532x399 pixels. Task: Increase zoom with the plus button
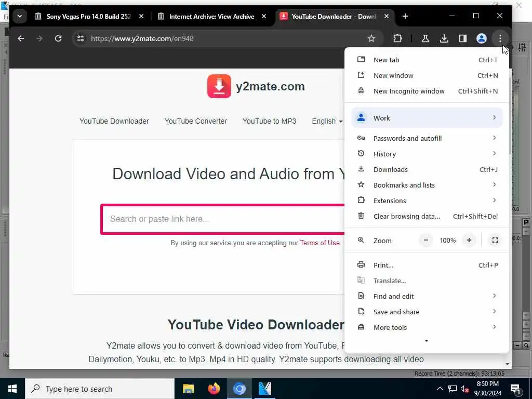tap(469, 240)
